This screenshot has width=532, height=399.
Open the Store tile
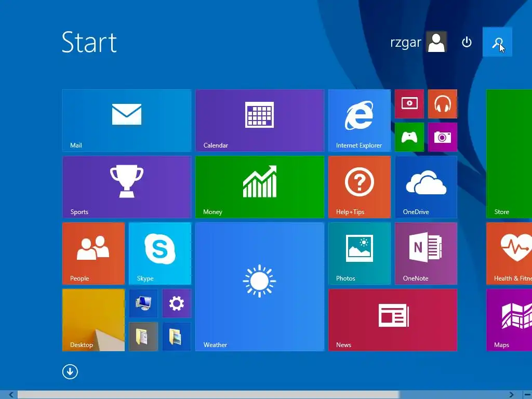[509, 154]
